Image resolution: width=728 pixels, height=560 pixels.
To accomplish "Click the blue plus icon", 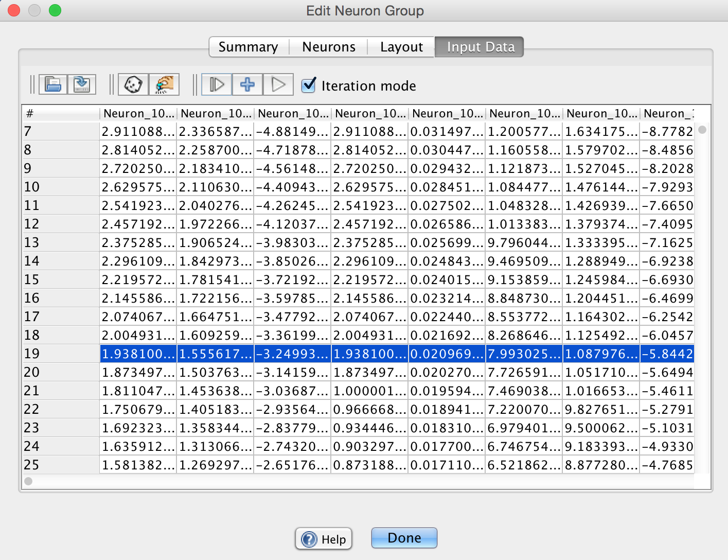I will point(247,84).
